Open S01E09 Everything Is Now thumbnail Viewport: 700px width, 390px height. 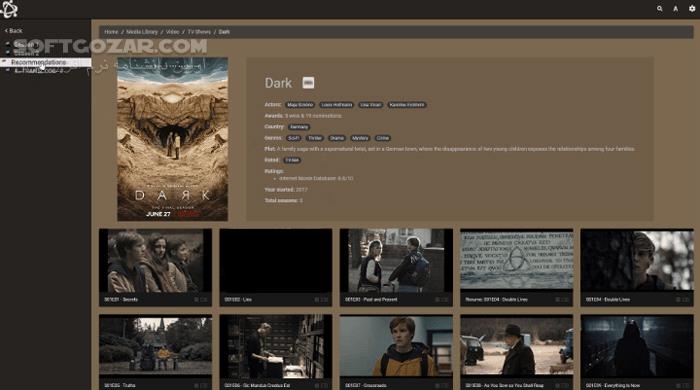(x=637, y=347)
